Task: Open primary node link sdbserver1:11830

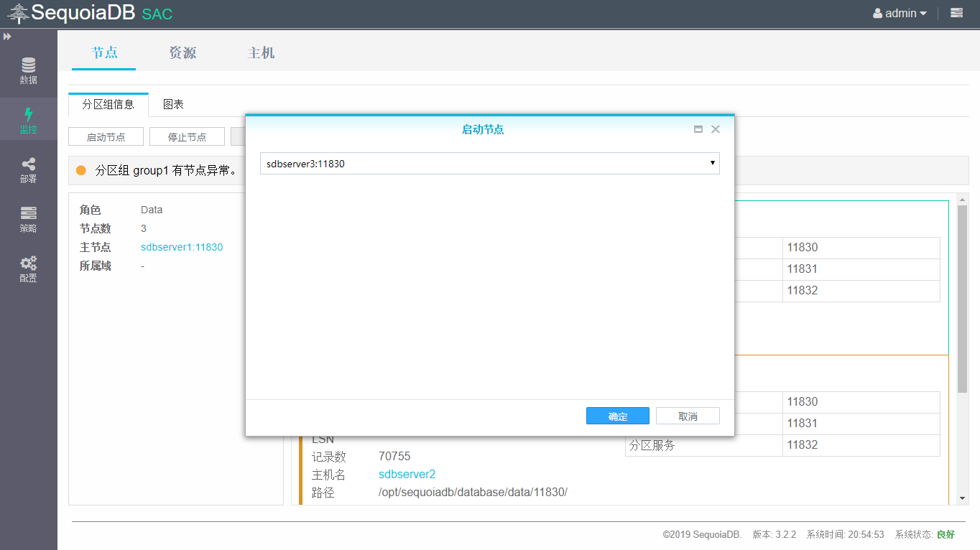Action: pyautogui.click(x=182, y=247)
